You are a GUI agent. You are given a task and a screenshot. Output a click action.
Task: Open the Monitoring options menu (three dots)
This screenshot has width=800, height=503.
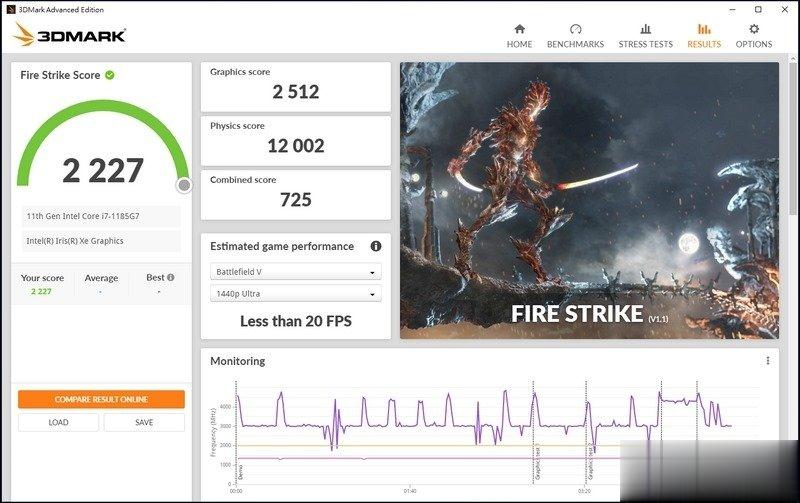coord(767,361)
